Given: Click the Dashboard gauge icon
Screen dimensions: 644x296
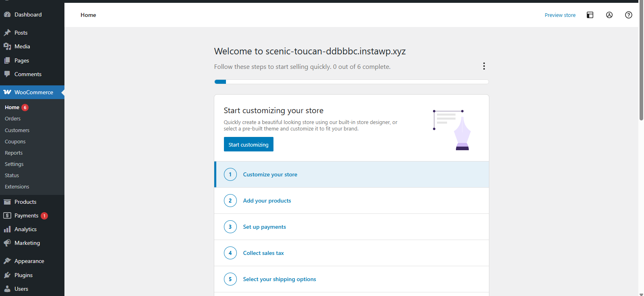Looking at the screenshot, I should 7,14.
